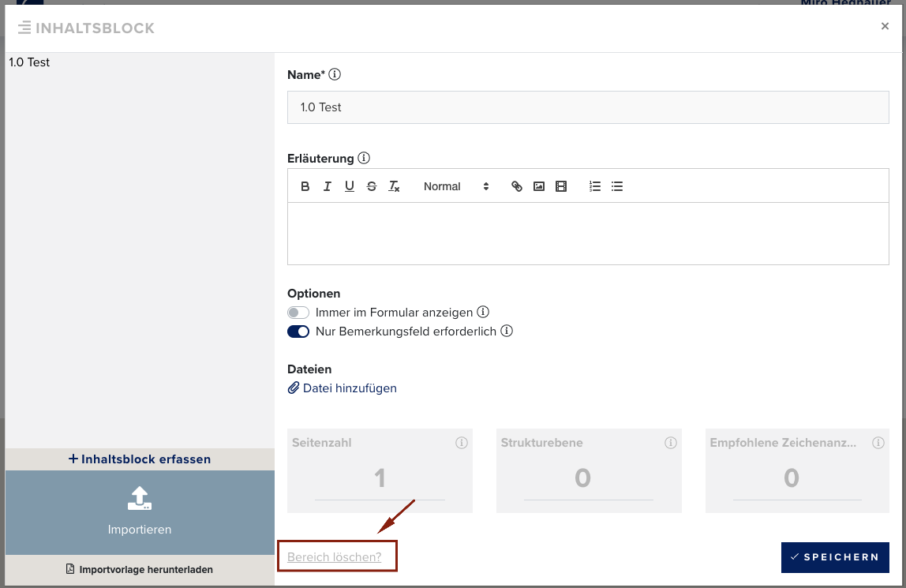
Task: Toggle bold formatting in the editor
Action: [305, 186]
